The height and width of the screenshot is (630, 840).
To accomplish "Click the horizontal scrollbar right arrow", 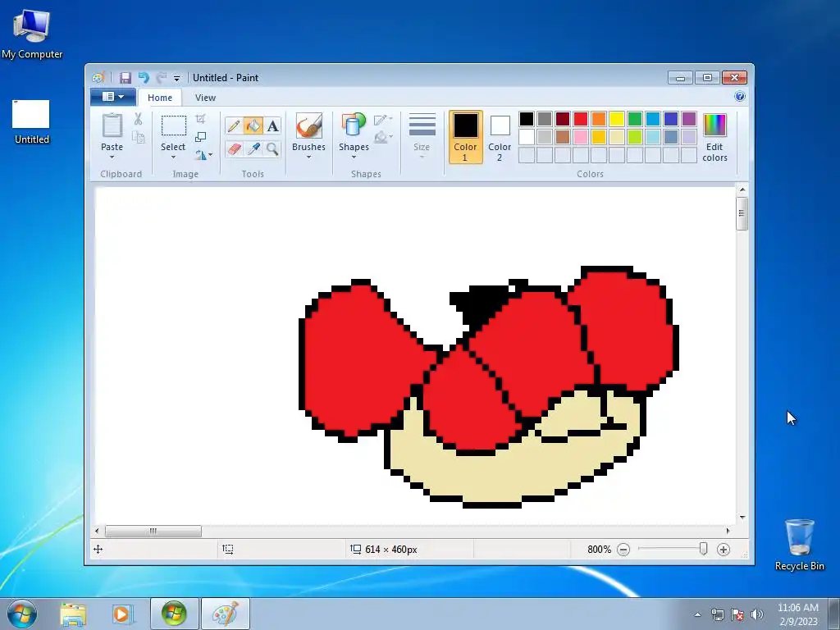I will click(x=728, y=531).
